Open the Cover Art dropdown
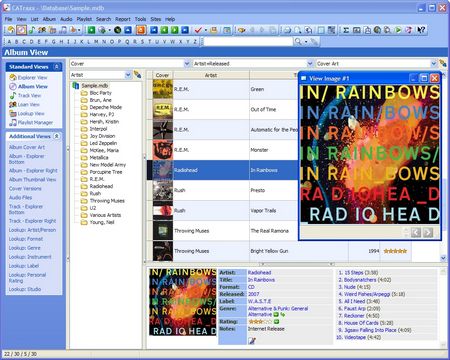 tap(433, 63)
